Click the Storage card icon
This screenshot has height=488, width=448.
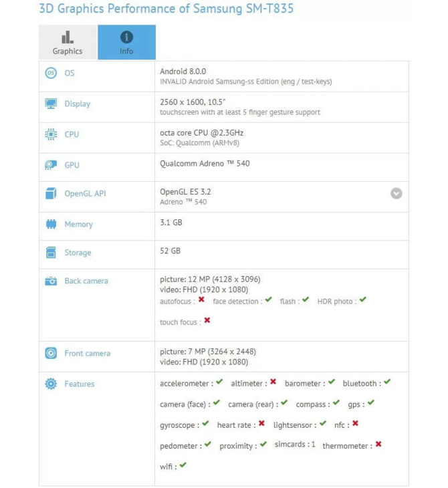click(51, 253)
